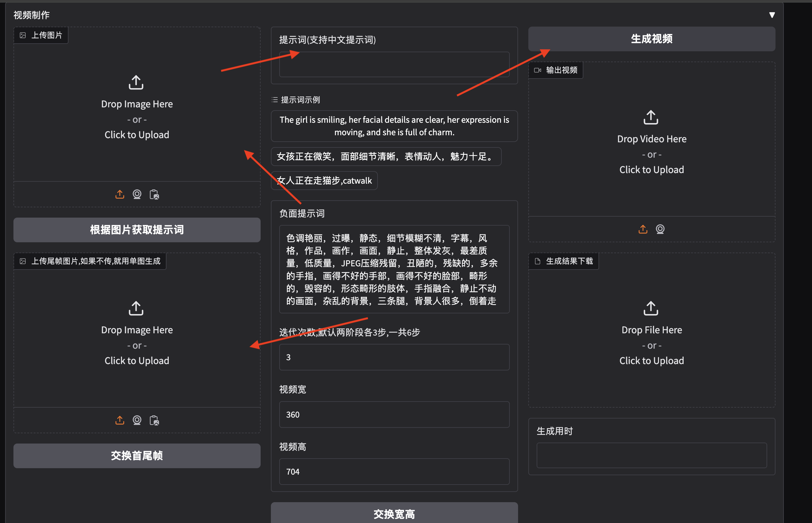Image resolution: width=812 pixels, height=523 pixels.
Task: Click the large upload arrow in 上传图片 area
Action: click(x=136, y=82)
